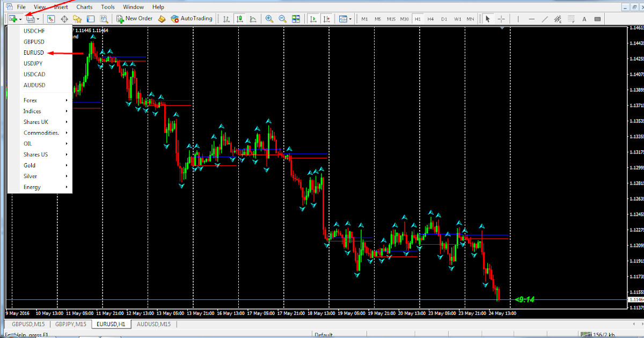The width and height of the screenshot is (644, 338).
Task: Switch to the AUDUSD,M15 tab
Action: coord(153,324)
